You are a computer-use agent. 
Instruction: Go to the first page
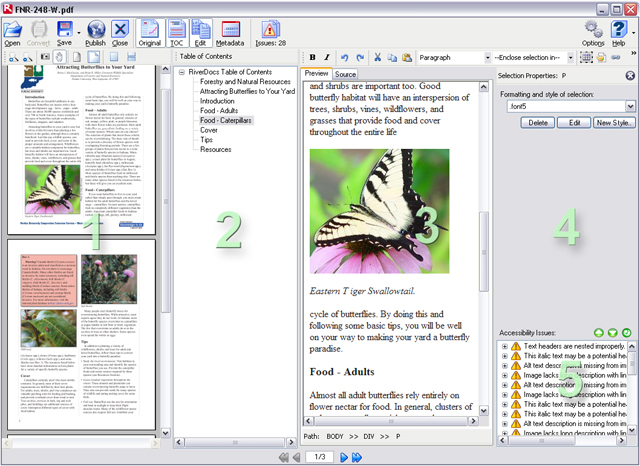click(284, 457)
